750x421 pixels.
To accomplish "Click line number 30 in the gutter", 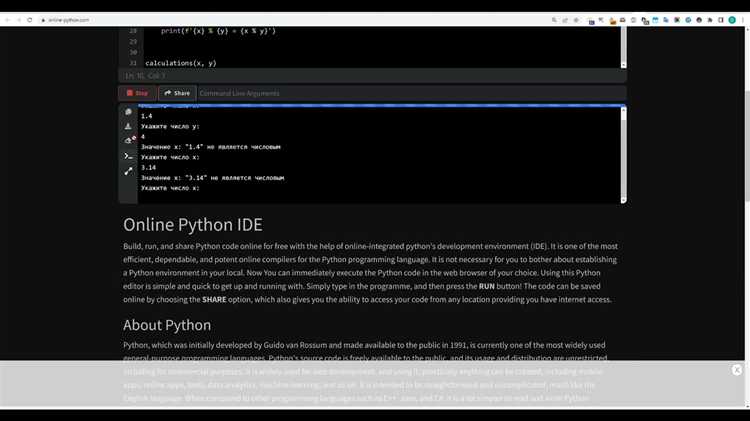I will (133, 52).
